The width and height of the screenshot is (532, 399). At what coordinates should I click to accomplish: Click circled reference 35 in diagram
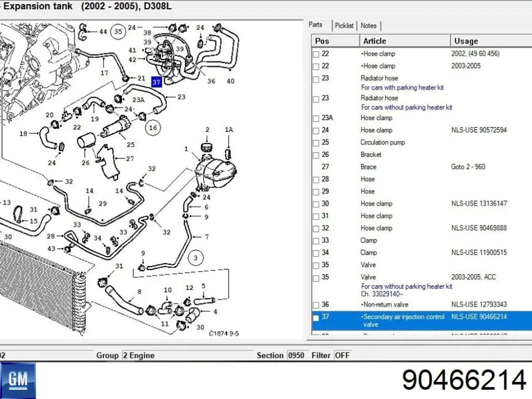pos(118,32)
